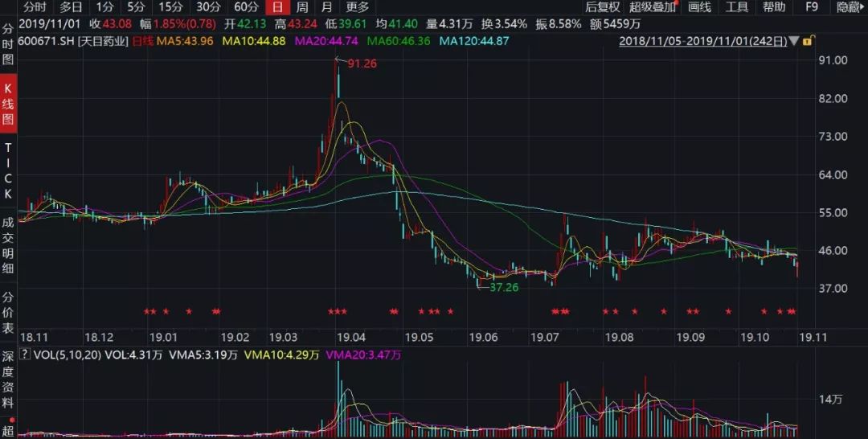The height and width of the screenshot is (439, 868).
Task: Click the 高43.24 high price value
Action: [x=296, y=24]
